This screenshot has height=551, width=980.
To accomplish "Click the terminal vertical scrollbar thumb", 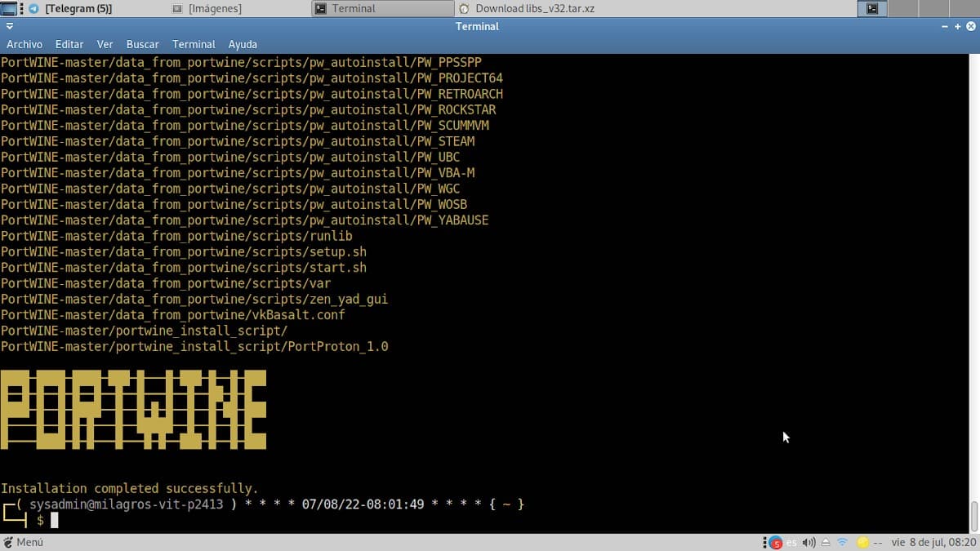I will 973,516.
